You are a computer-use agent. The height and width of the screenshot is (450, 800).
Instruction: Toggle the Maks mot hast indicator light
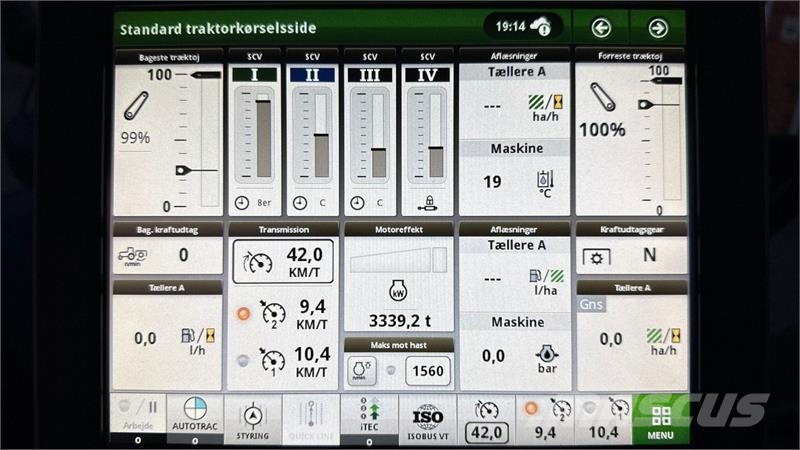click(x=391, y=371)
